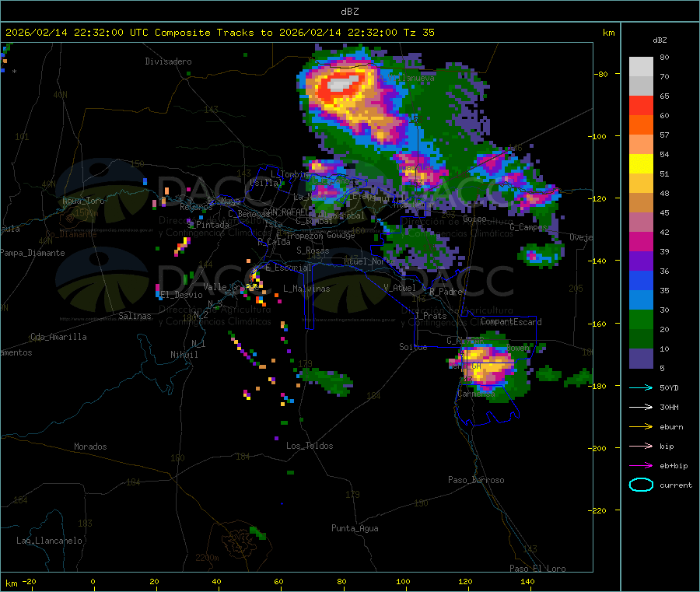Click the Divisadero place label
The width and height of the screenshot is (700, 592).
pos(168,61)
